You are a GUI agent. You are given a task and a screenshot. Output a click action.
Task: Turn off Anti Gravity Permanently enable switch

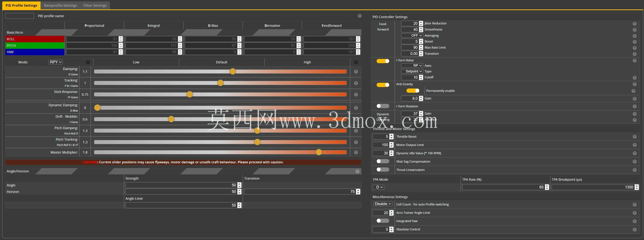(413, 90)
